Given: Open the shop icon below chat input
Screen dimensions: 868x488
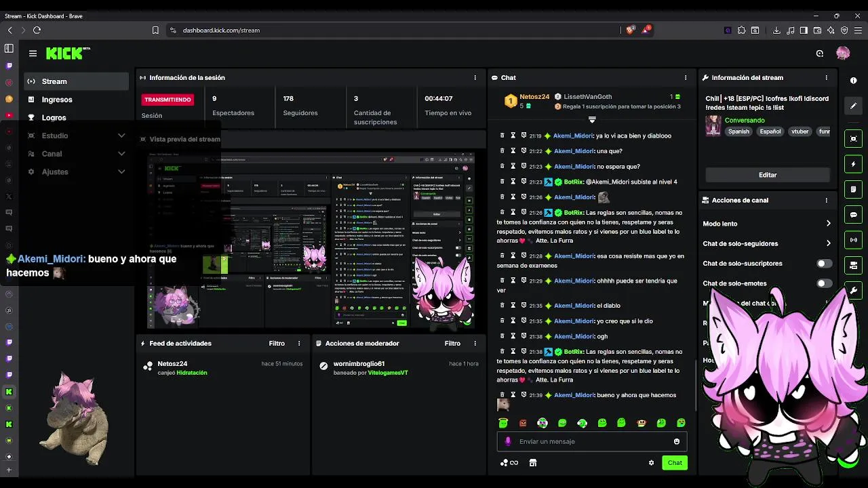Looking at the screenshot, I should [x=533, y=463].
